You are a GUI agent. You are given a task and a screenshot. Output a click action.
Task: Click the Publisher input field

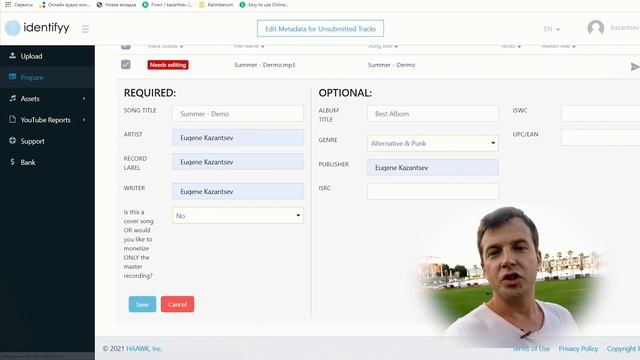click(x=433, y=167)
